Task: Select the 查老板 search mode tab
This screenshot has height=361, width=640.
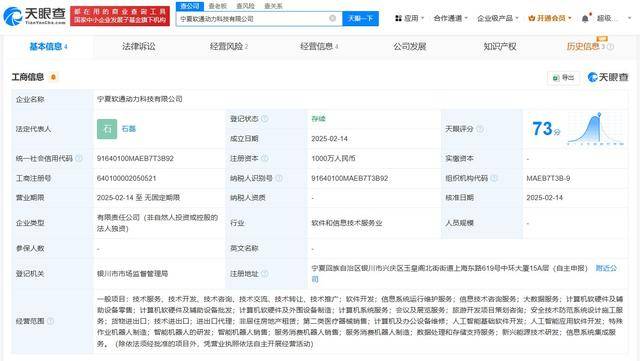Action: click(218, 6)
